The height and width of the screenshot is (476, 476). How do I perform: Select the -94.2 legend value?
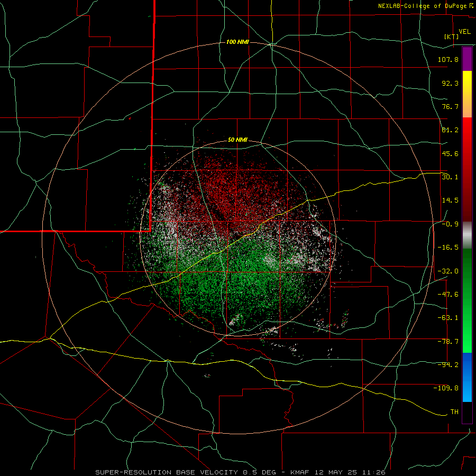[448, 365]
